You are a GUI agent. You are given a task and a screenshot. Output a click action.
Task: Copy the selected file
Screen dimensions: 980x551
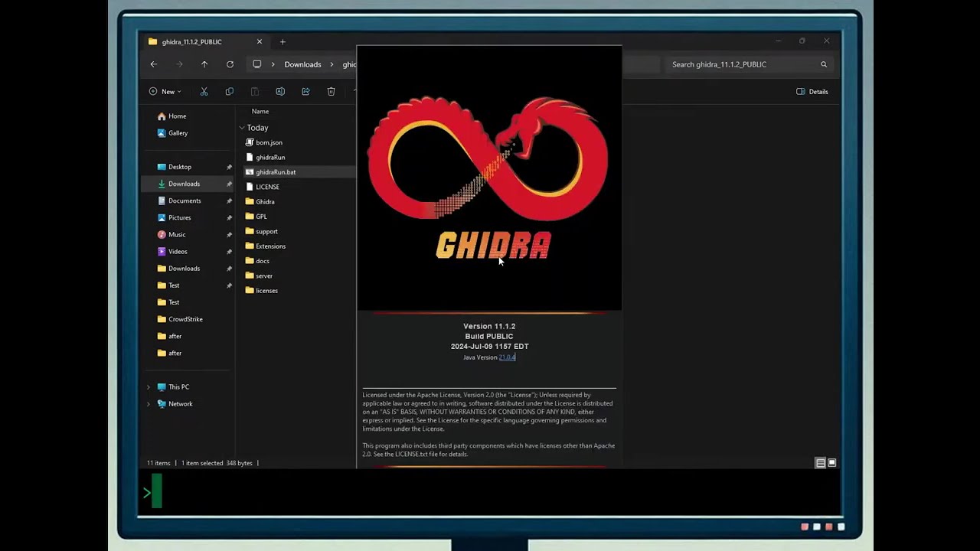[229, 92]
